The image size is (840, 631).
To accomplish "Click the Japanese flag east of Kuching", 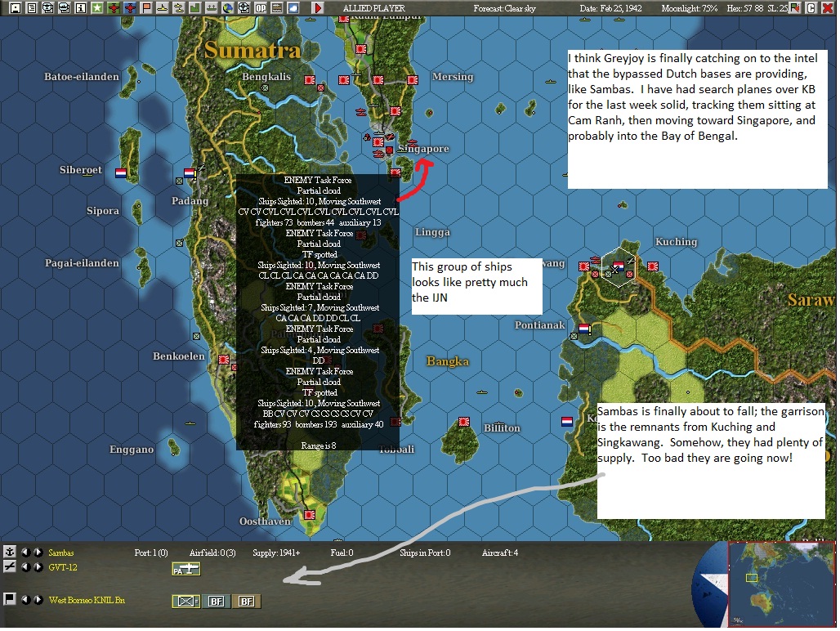I will (653, 266).
